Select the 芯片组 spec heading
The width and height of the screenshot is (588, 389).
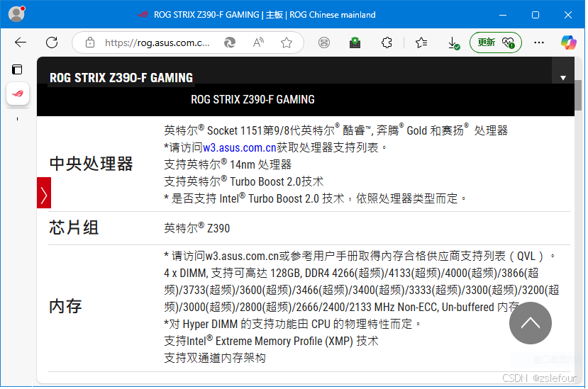(74, 227)
